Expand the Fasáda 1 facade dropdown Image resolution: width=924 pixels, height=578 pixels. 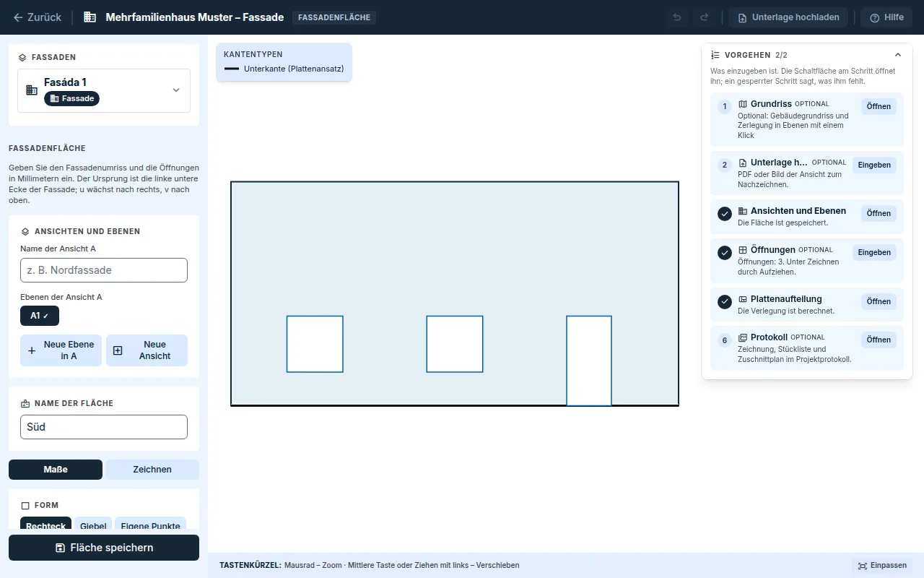tap(104, 90)
